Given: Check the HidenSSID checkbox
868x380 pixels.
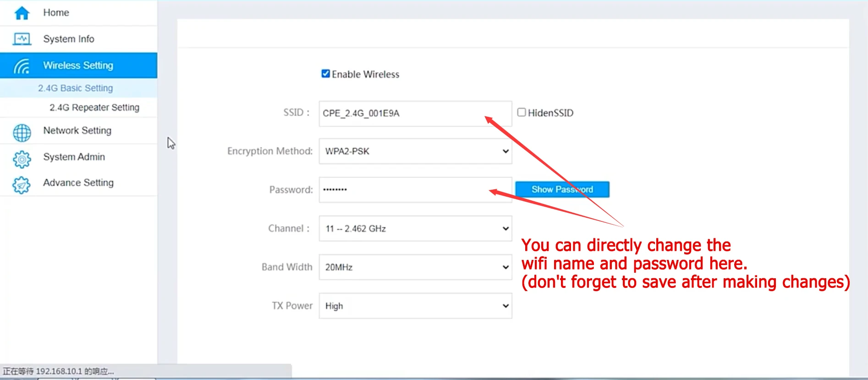Looking at the screenshot, I should click(521, 112).
